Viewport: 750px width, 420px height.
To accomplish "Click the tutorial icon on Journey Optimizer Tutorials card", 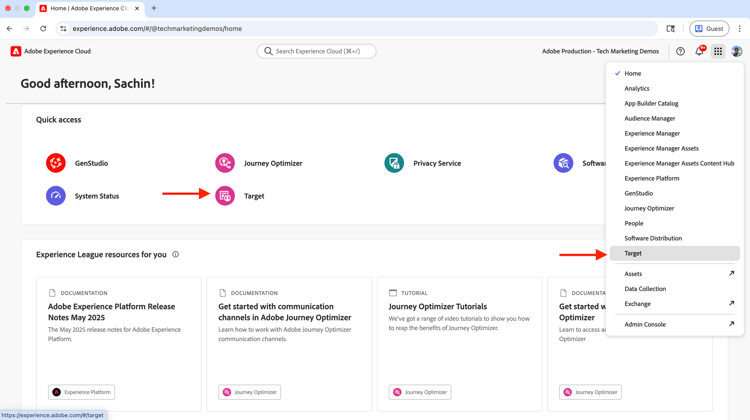I will (x=393, y=293).
